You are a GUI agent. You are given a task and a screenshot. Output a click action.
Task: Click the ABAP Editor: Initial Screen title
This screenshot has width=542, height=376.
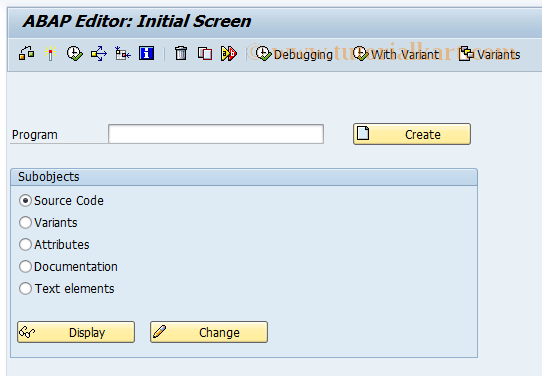137,21
